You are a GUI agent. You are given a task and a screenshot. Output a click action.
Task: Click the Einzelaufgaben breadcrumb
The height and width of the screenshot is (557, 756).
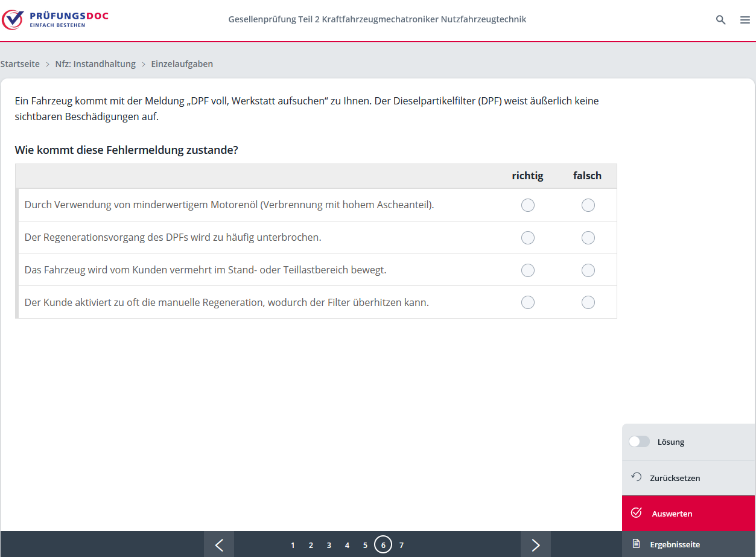(182, 64)
